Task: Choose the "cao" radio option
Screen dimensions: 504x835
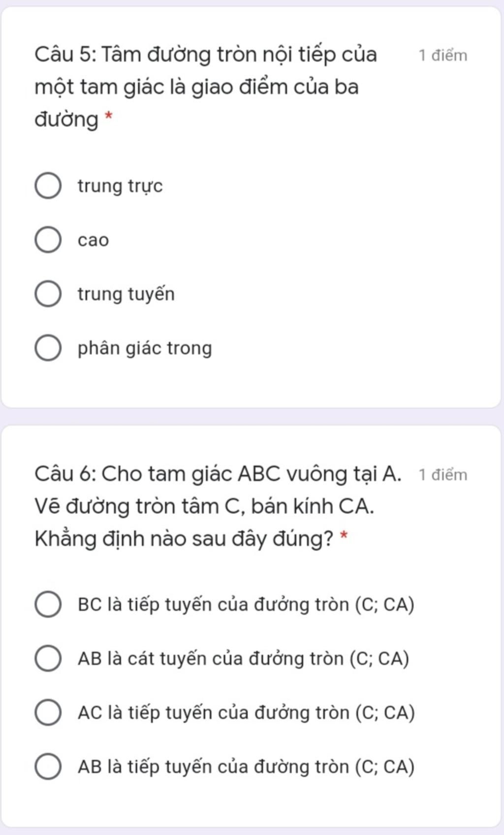Action: point(48,240)
